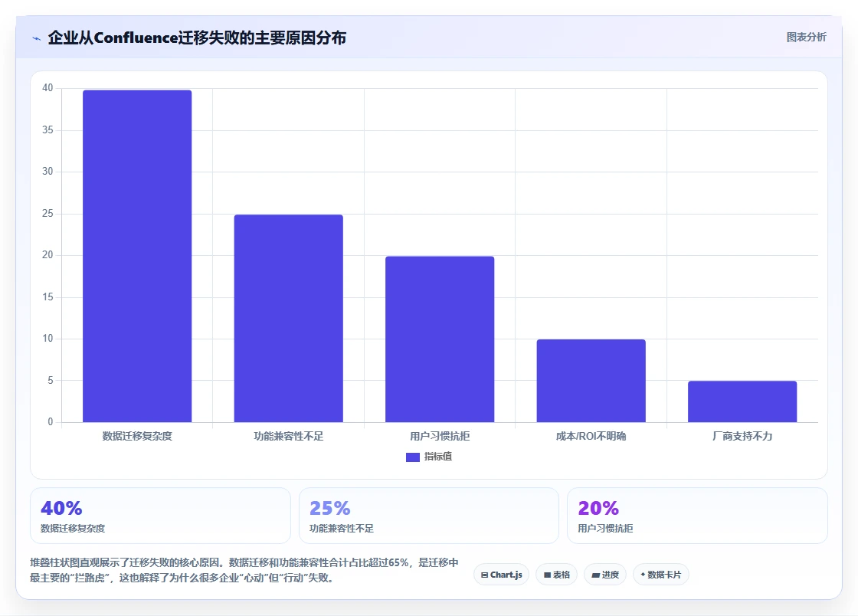Image resolution: width=858 pixels, height=616 pixels.
Task: Click the small icon before the chart title
Action: 36,38
